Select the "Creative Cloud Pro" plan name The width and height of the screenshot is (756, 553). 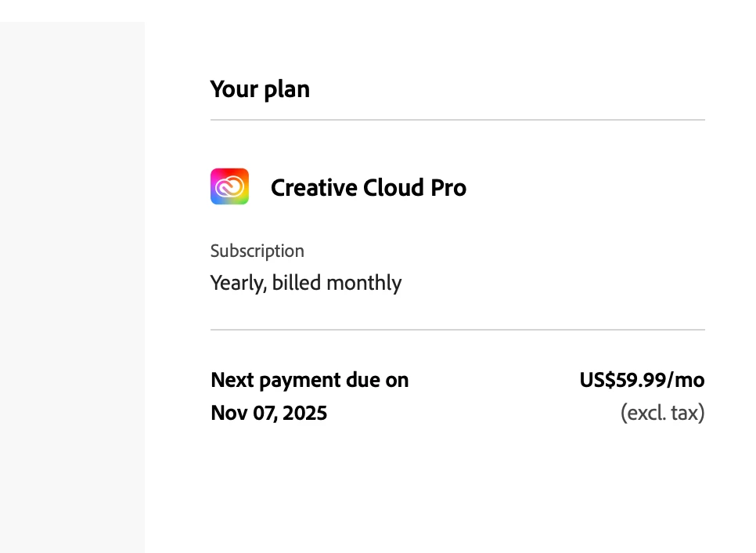[x=368, y=188]
